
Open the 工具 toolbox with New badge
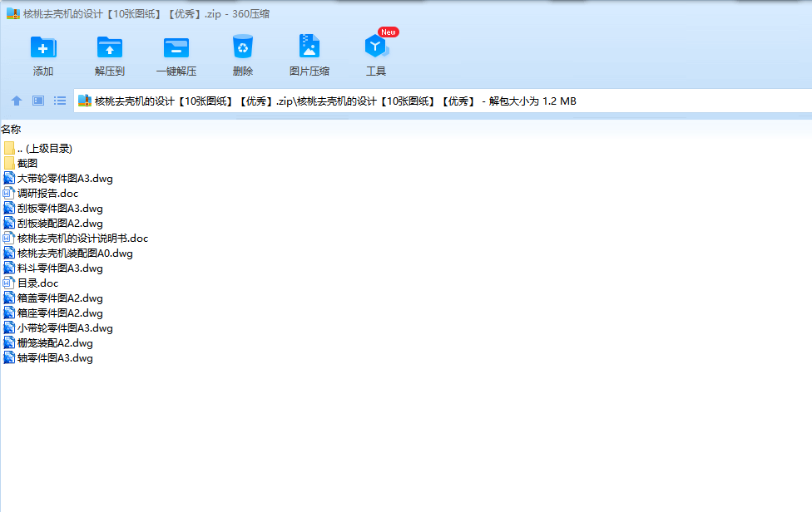(x=376, y=56)
